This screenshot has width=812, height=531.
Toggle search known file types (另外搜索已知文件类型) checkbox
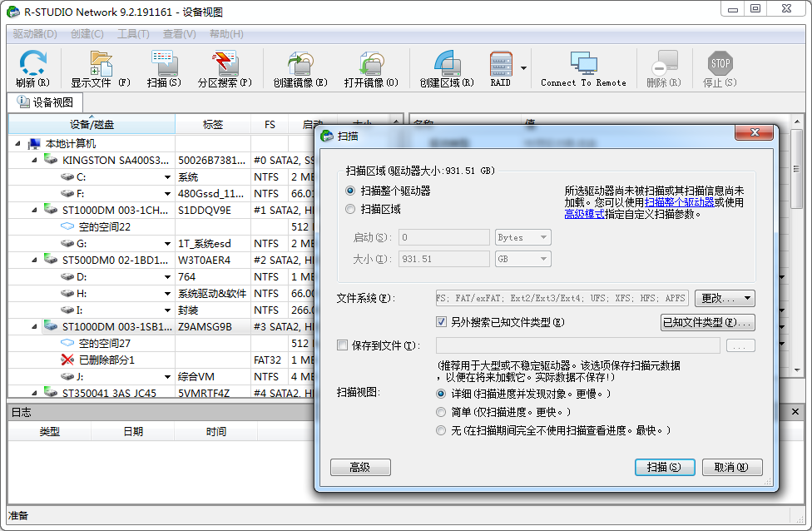tap(441, 322)
